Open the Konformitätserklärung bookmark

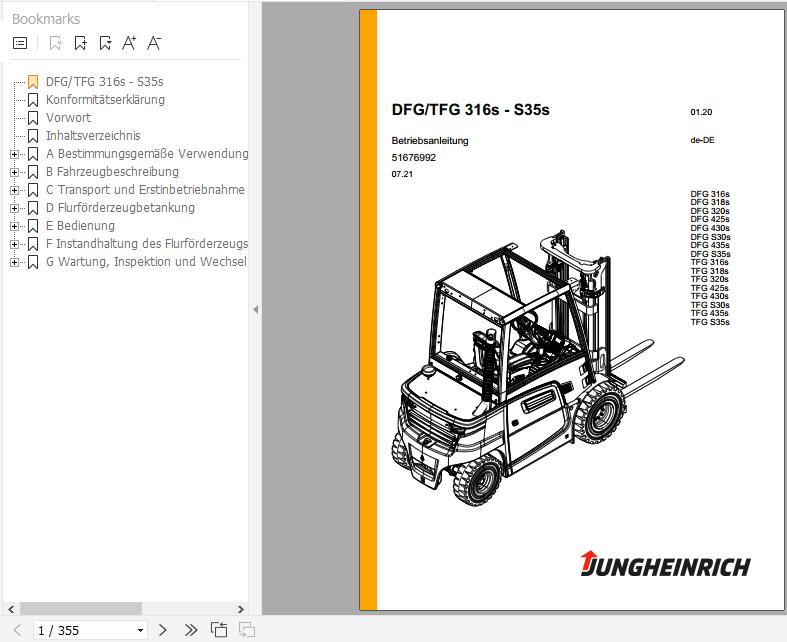105,100
